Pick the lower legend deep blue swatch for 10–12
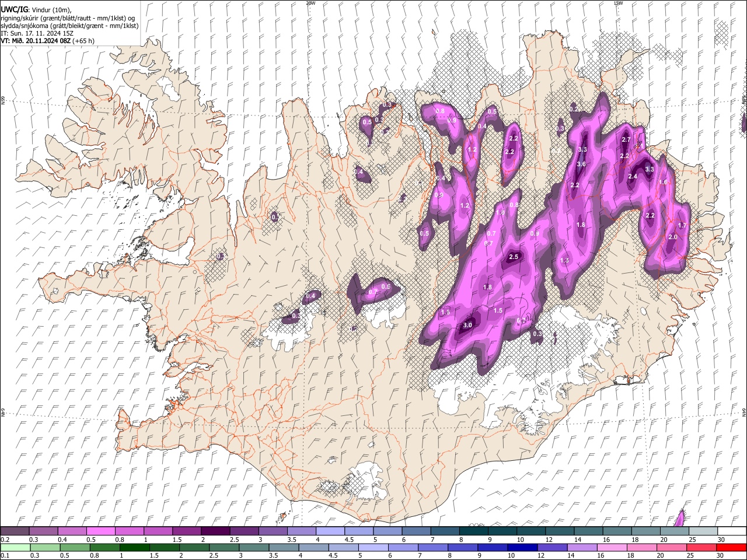 (x=522, y=547)
